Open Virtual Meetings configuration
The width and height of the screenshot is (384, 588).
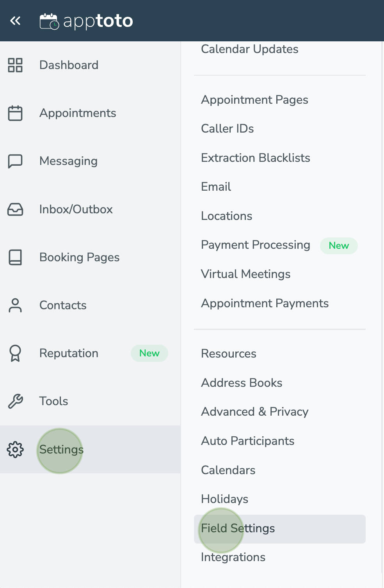point(245,274)
